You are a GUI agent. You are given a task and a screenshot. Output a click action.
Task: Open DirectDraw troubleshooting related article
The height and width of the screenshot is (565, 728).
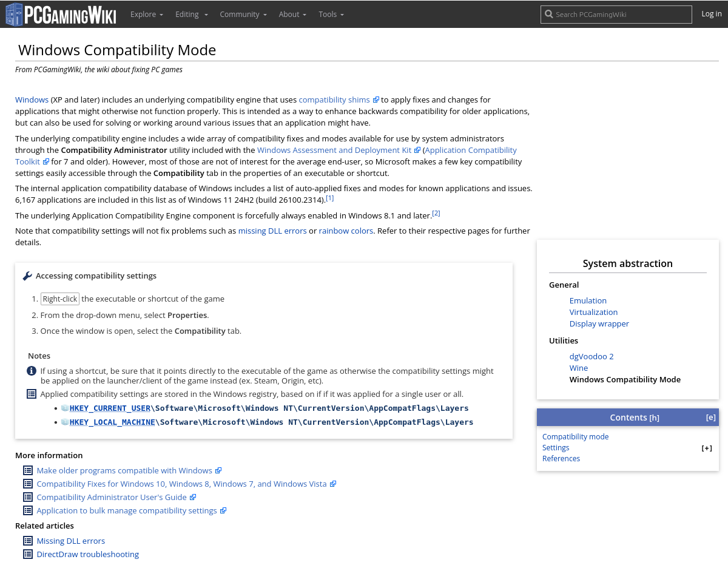point(88,554)
